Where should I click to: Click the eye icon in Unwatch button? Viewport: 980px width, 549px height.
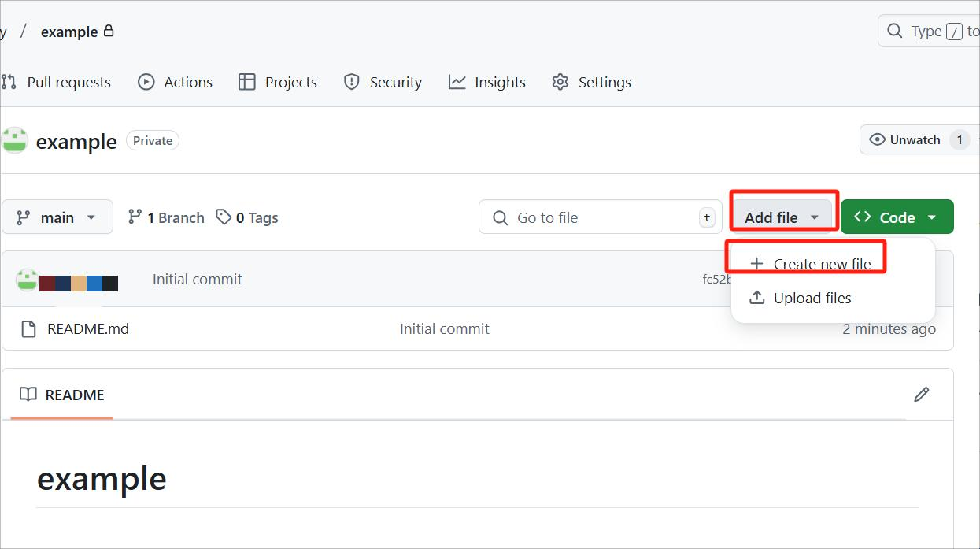tap(877, 139)
